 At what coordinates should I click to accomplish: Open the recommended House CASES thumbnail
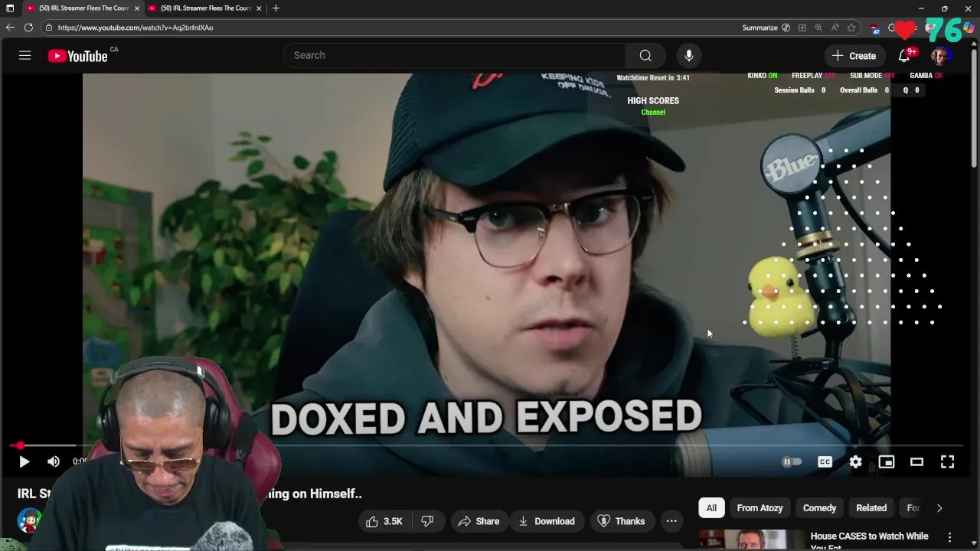point(752,540)
